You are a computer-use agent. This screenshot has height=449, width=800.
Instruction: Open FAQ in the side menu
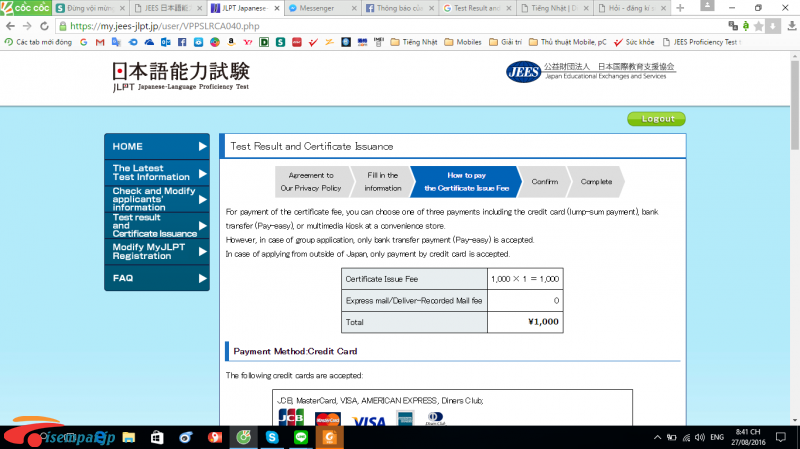click(x=157, y=278)
